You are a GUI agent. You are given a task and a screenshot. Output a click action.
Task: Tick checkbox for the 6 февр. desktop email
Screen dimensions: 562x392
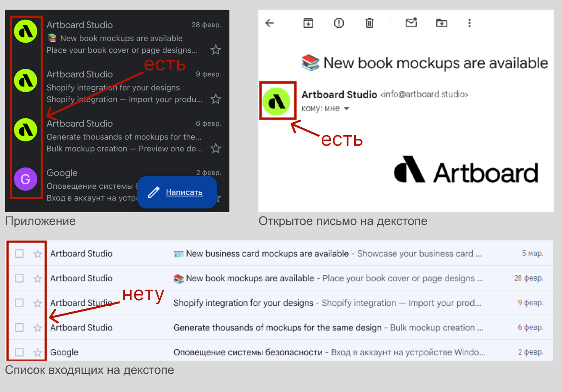(19, 328)
